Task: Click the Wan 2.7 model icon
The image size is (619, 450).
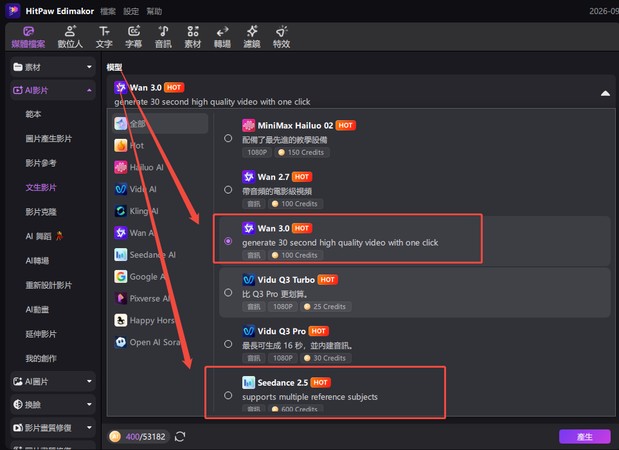Action: (248, 177)
